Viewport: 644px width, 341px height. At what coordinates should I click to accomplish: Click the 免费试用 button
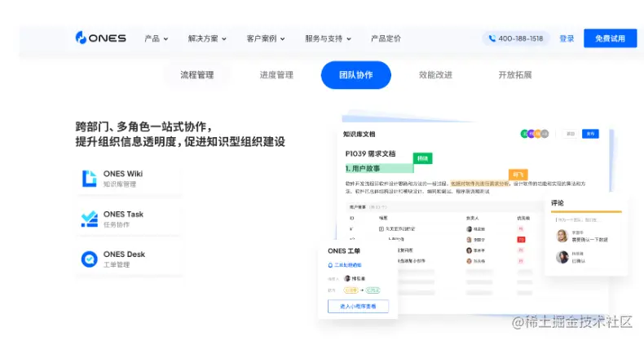point(610,38)
